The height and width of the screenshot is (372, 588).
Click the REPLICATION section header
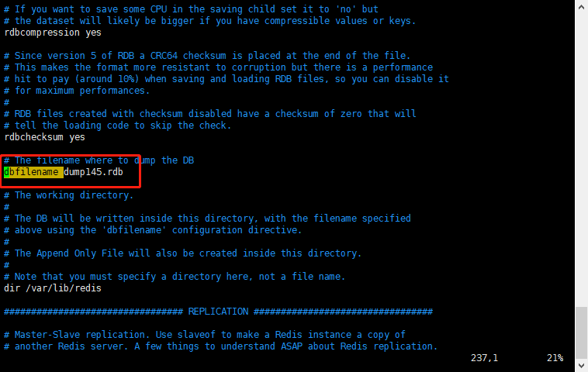218,312
